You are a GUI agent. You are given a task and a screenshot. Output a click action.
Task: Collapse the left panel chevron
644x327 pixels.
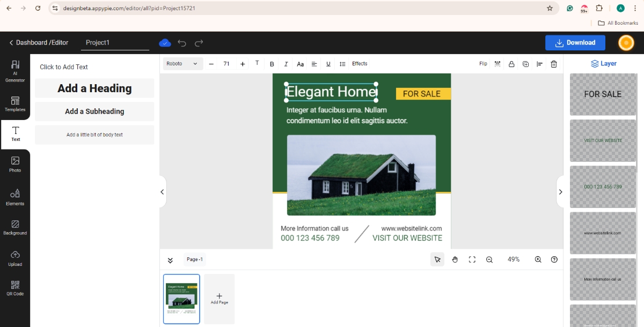point(162,191)
